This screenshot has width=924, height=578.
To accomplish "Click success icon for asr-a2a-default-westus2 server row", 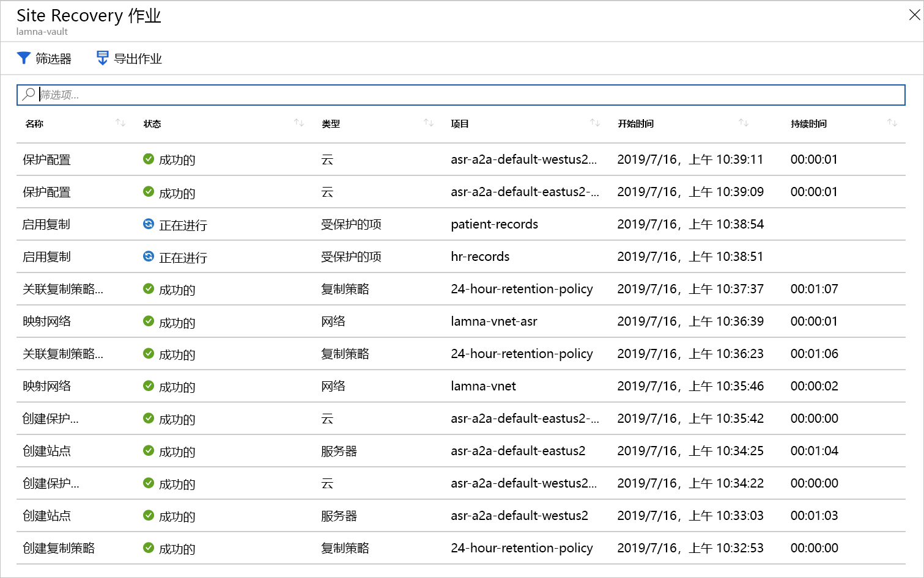I will click(x=149, y=515).
